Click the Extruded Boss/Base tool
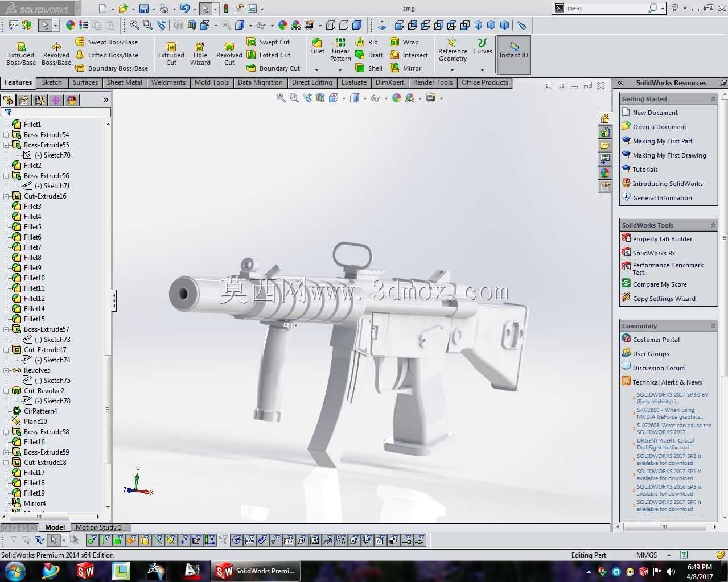Viewport: 728px width, 582px height. [x=21, y=53]
